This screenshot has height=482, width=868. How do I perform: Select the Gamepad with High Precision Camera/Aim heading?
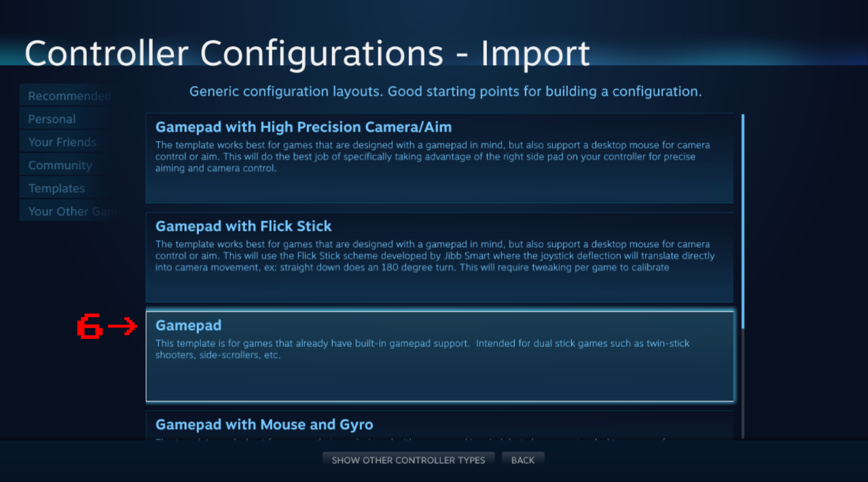pos(303,127)
